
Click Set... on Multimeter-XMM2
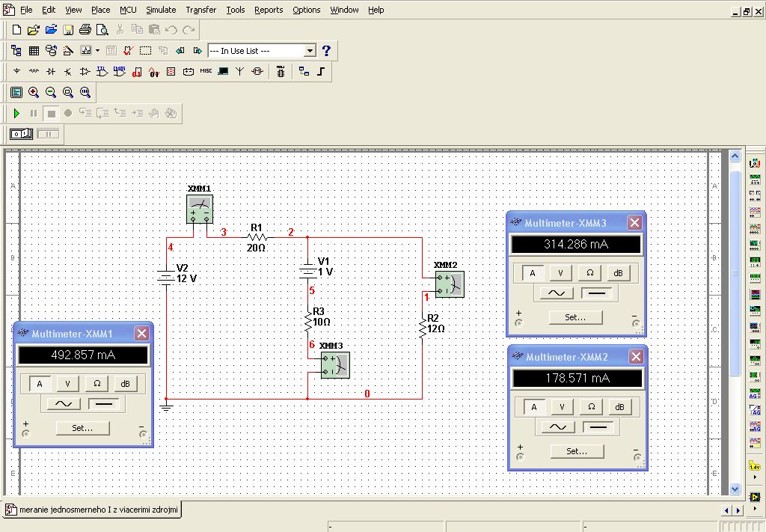point(577,451)
